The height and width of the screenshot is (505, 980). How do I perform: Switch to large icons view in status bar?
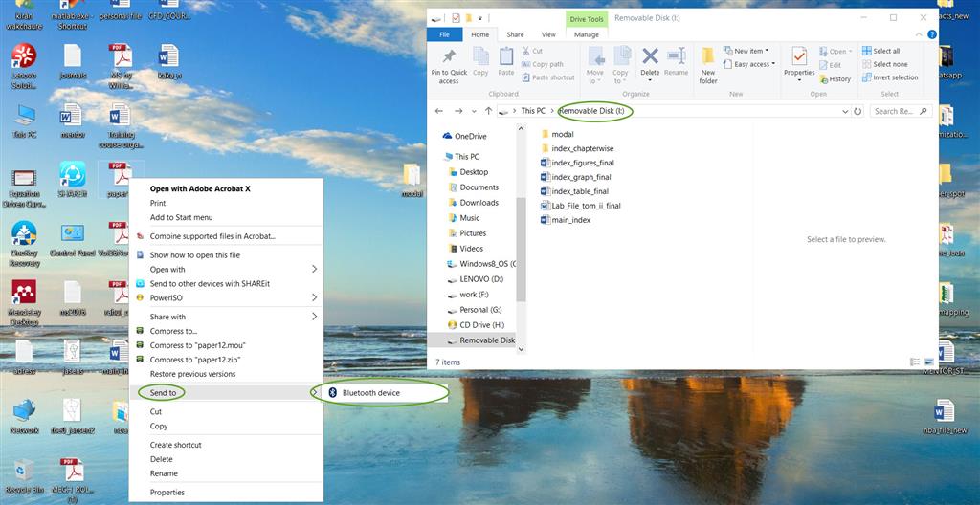coord(928,362)
